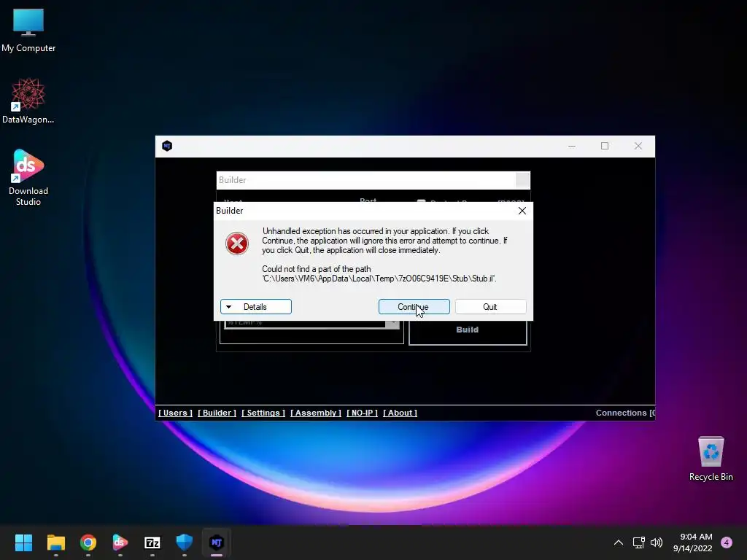747x560 pixels.
Task: Close the main application window
Action: [638, 146]
